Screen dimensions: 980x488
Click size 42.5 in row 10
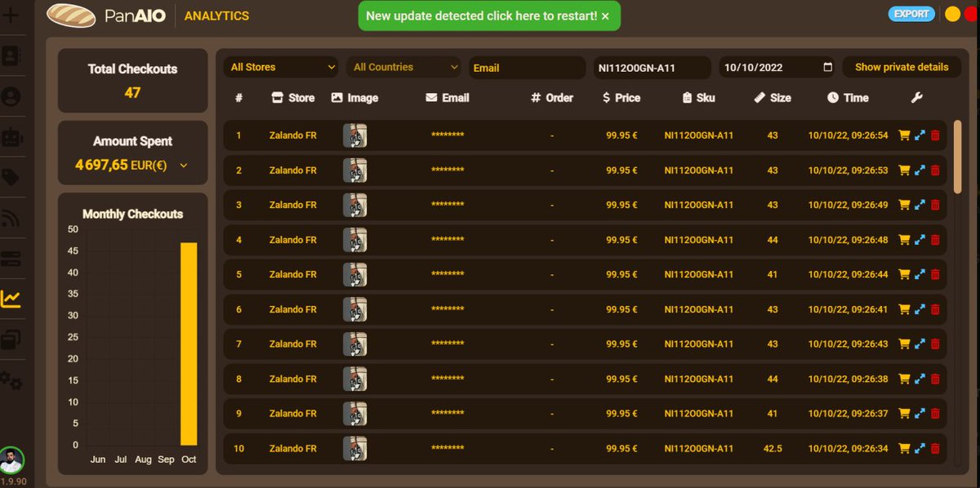(773, 448)
